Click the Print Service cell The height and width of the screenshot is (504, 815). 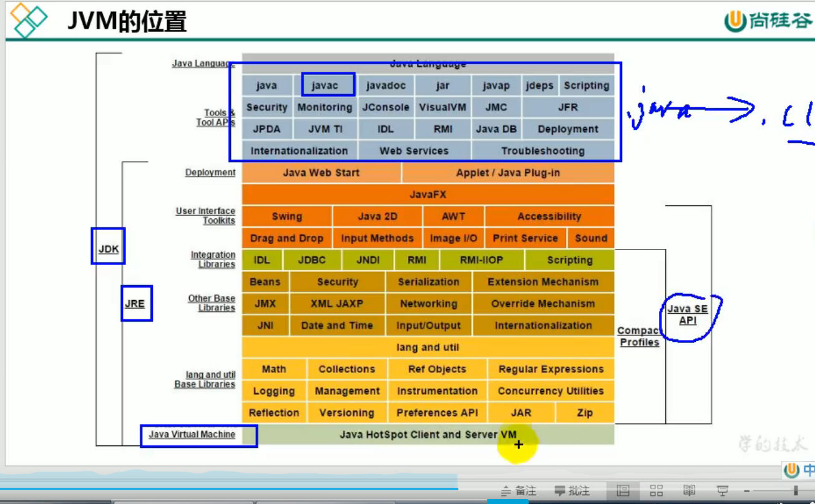coord(525,238)
